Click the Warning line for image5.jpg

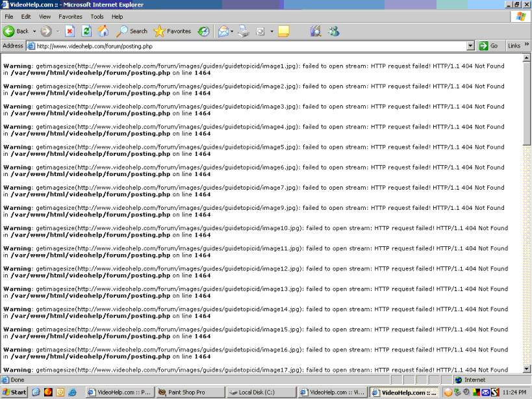pyautogui.click(x=254, y=150)
